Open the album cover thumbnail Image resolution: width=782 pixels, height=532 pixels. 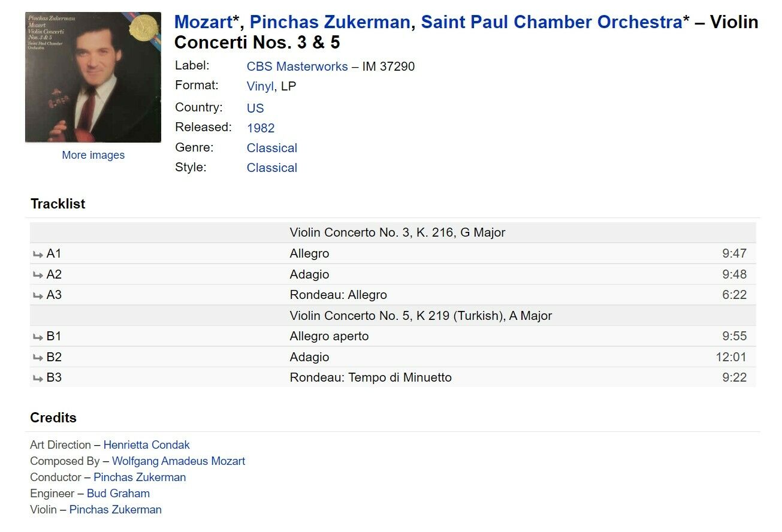pos(93,77)
